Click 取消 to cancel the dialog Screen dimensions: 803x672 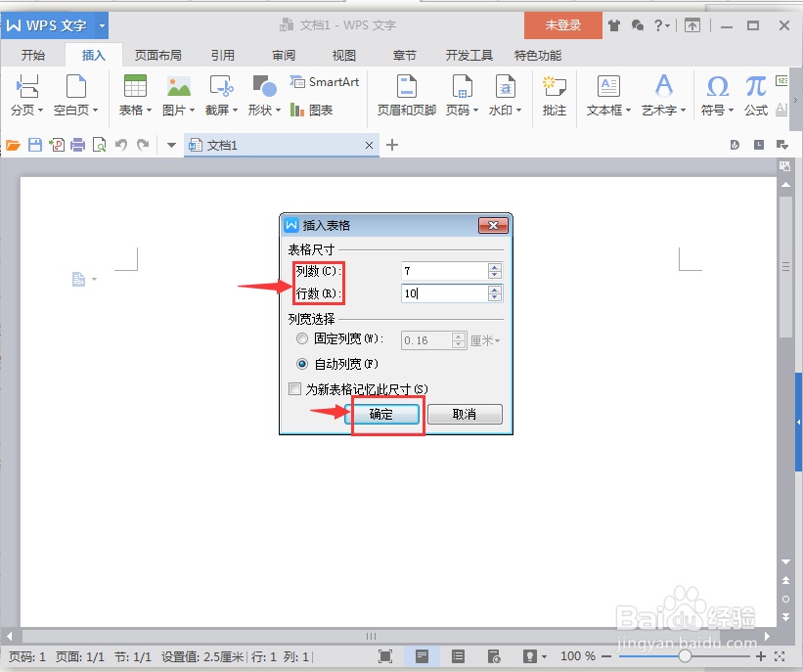tap(465, 414)
